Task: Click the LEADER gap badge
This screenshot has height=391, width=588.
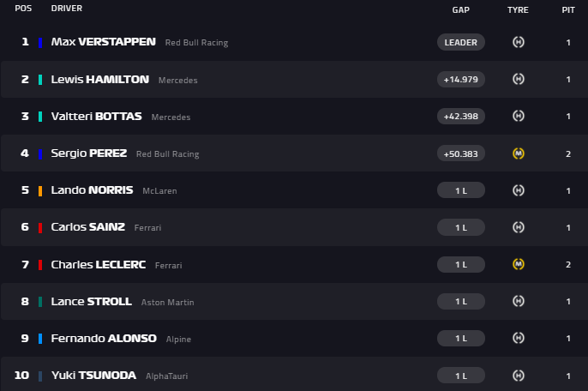Action: pyautogui.click(x=461, y=42)
